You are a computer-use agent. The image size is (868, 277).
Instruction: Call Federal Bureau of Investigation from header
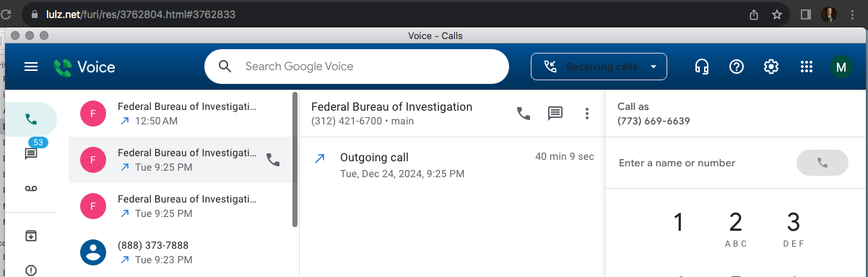pos(524,113)
